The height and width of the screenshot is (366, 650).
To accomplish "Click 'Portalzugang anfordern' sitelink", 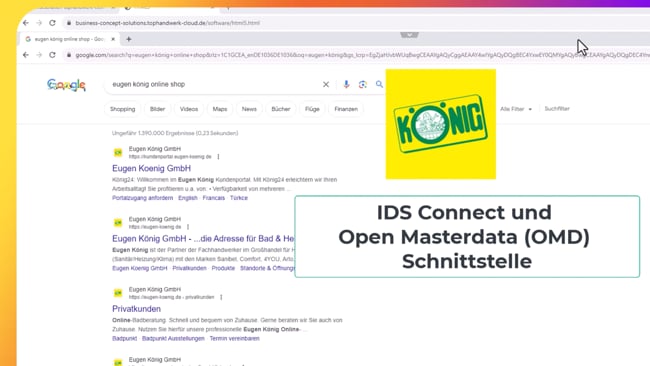I will 143,198.
